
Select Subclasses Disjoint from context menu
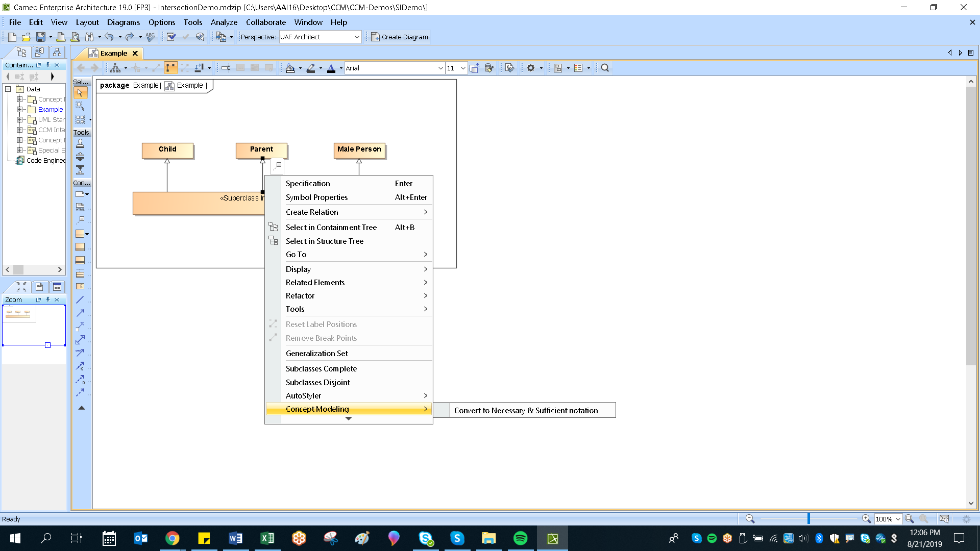tap(317, 382)
